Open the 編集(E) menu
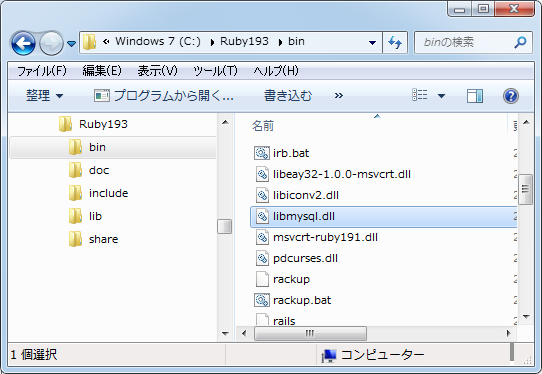The height and width of the screenshot is (374, 542). [102, 71]
